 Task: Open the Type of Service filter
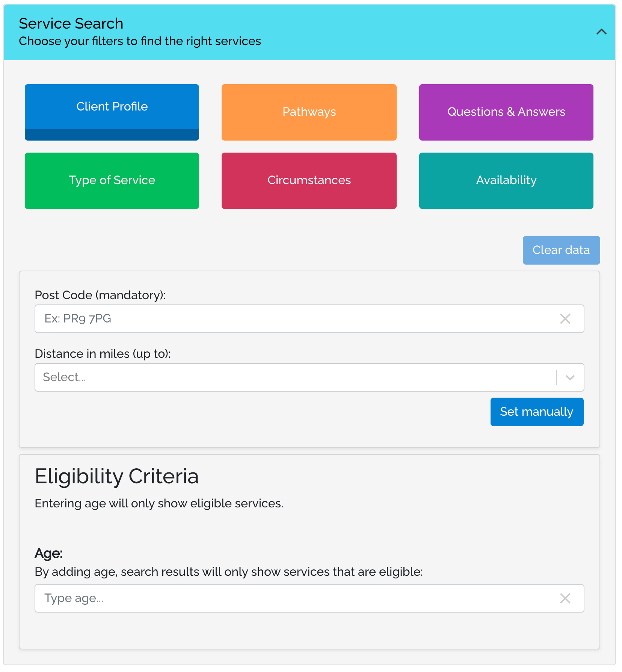[112, 180]
